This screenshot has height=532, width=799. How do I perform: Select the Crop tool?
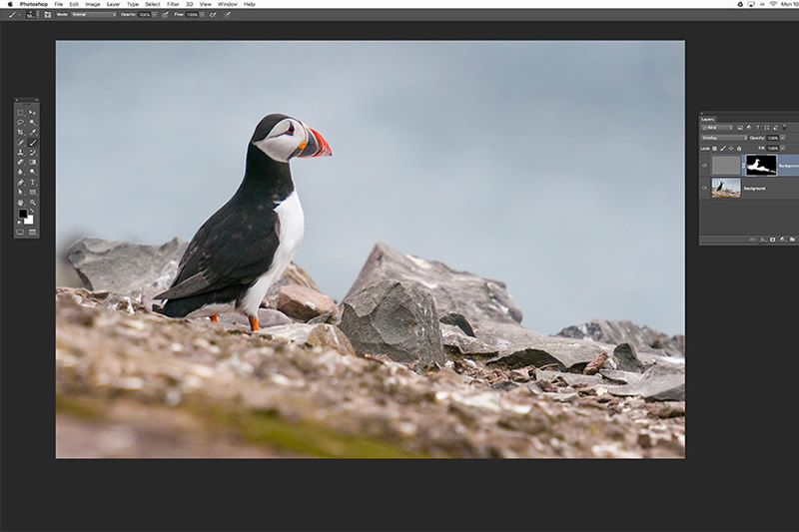point(20,133)
